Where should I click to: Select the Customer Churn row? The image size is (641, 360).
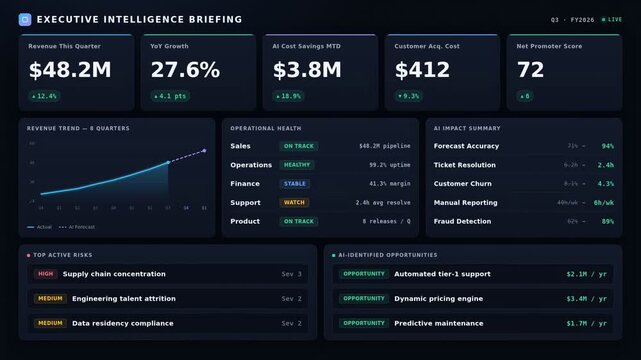point(524,183)
